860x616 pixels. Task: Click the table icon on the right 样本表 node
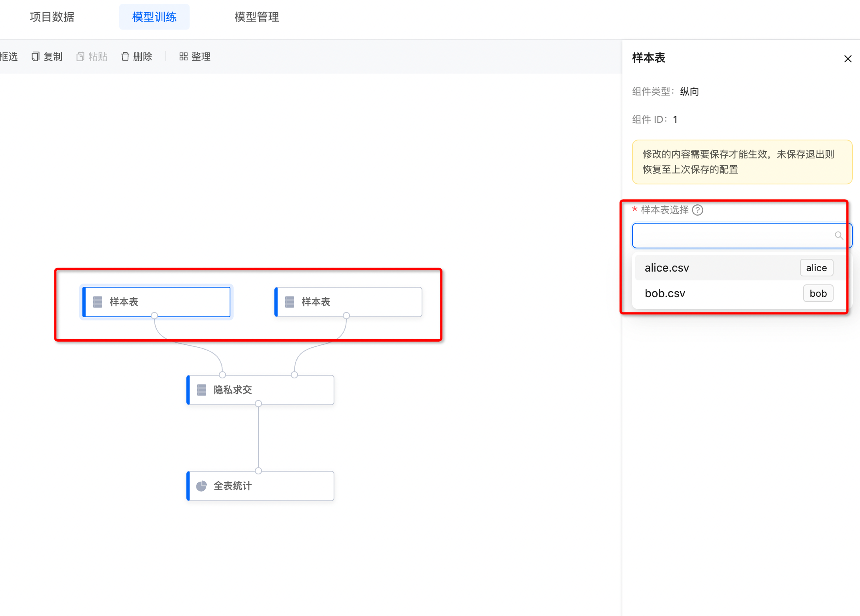(x=290, y=302)
